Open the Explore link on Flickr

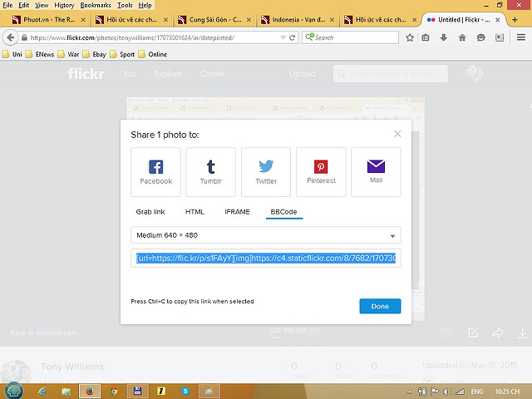pyautogui.click(x=168, y=74)
